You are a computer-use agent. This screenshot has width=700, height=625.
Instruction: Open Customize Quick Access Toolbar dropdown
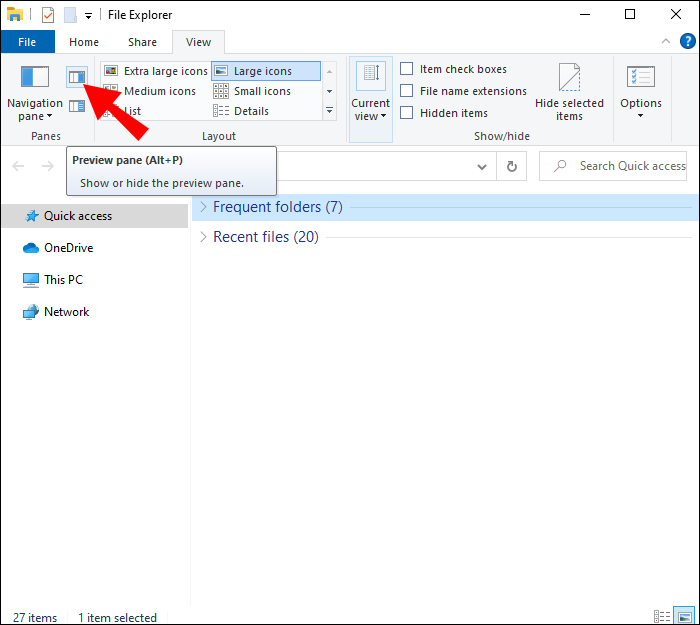tap(88, 16)
